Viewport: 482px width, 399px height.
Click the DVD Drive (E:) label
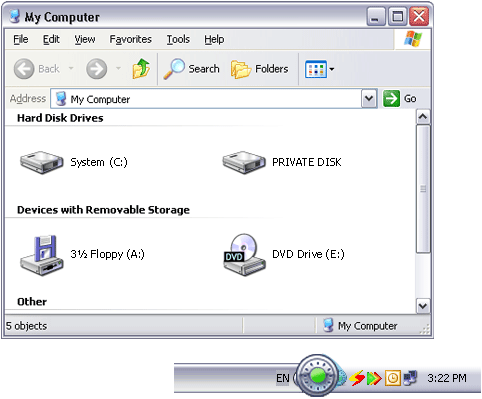pyautogui.click(x=308, y=254)
